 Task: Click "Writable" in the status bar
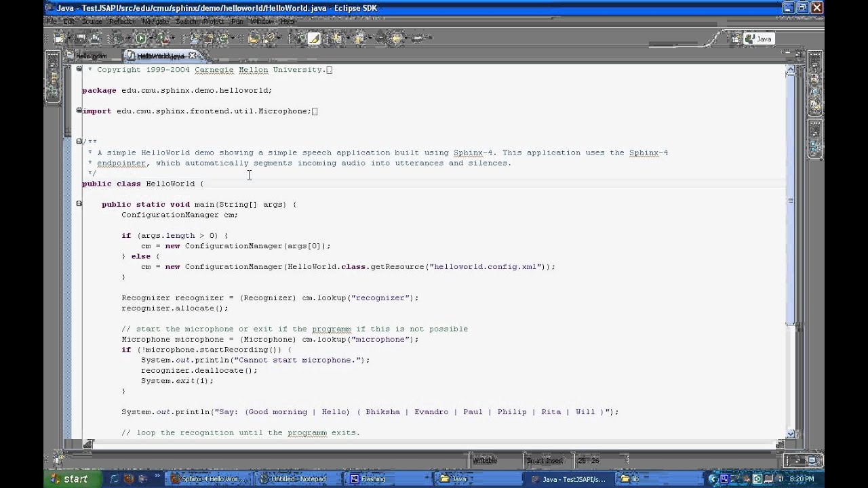(x=484, y=461)
